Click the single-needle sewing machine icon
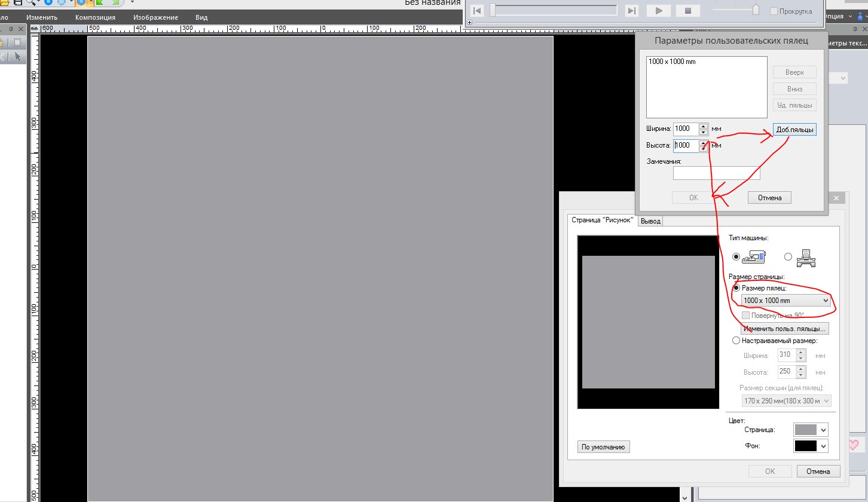The width and height of the screenshot is (868, 502). [754, 257]
